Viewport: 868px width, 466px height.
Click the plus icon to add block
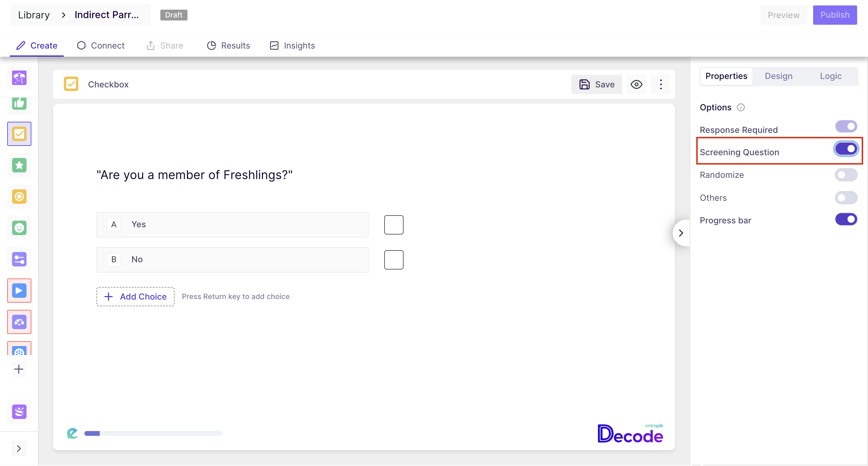coord(19,369)
